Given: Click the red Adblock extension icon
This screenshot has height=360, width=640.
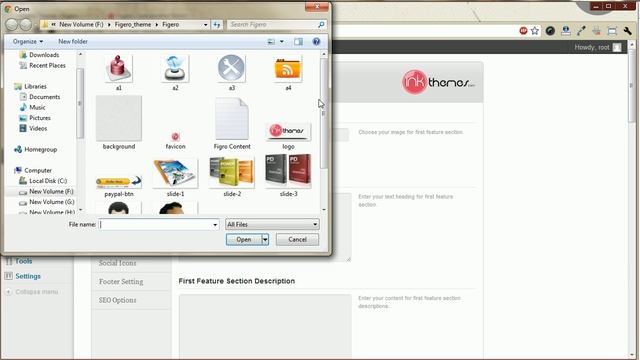Looking at the screenshot, I should tap(523, 31).
